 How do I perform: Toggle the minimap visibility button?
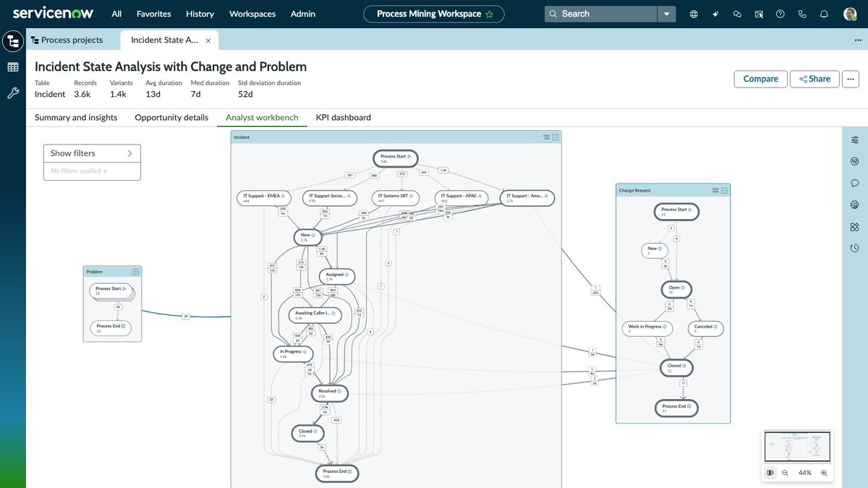(771, 473)
